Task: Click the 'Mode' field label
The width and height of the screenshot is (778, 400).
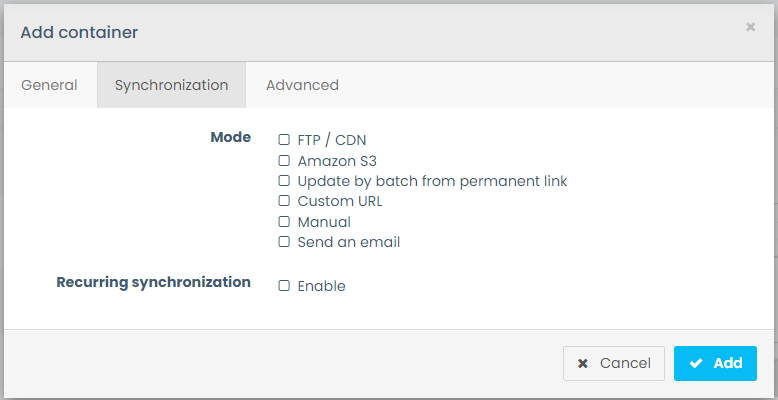Action: pyautogui.click(x=230, y=137)
